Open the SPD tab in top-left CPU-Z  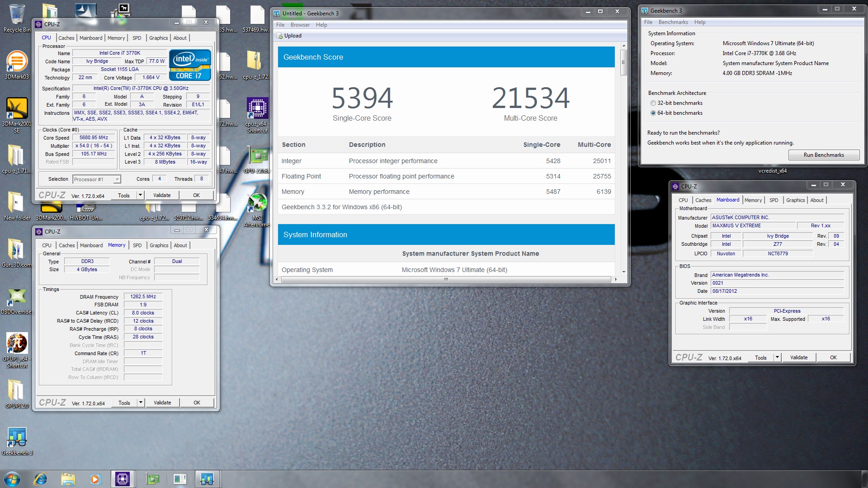click(x=137, y=38)
